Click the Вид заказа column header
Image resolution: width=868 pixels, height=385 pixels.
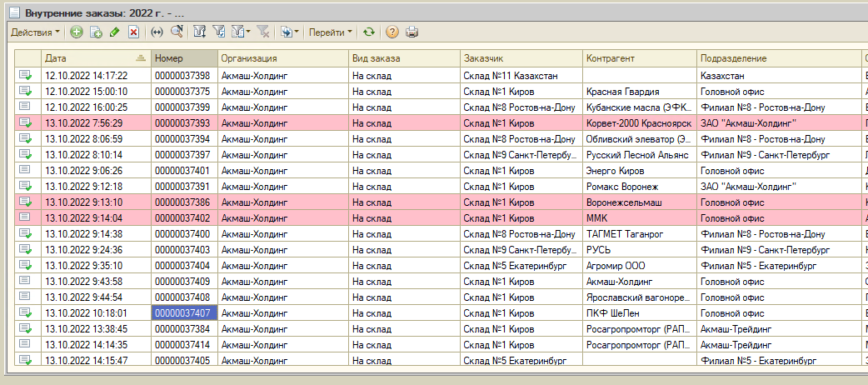(x=405, y=57)
